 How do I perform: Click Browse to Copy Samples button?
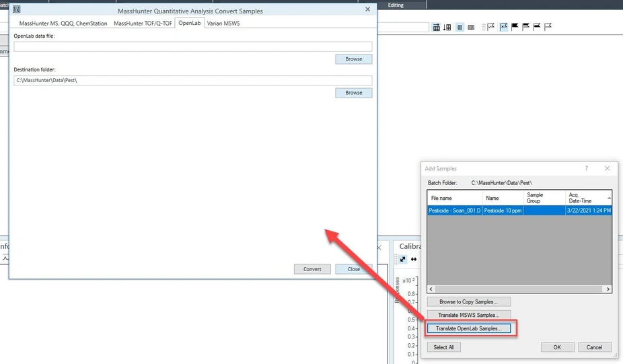click(468, 301)
